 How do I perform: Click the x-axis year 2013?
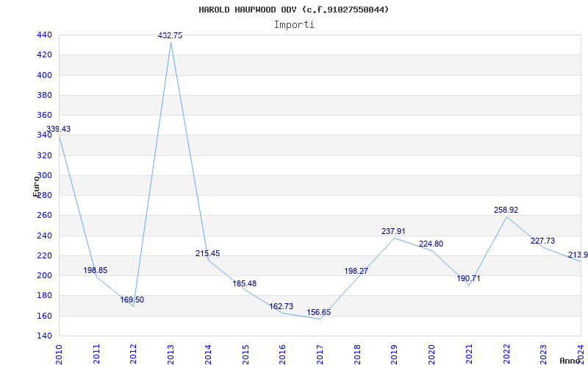tap(171, 355)
